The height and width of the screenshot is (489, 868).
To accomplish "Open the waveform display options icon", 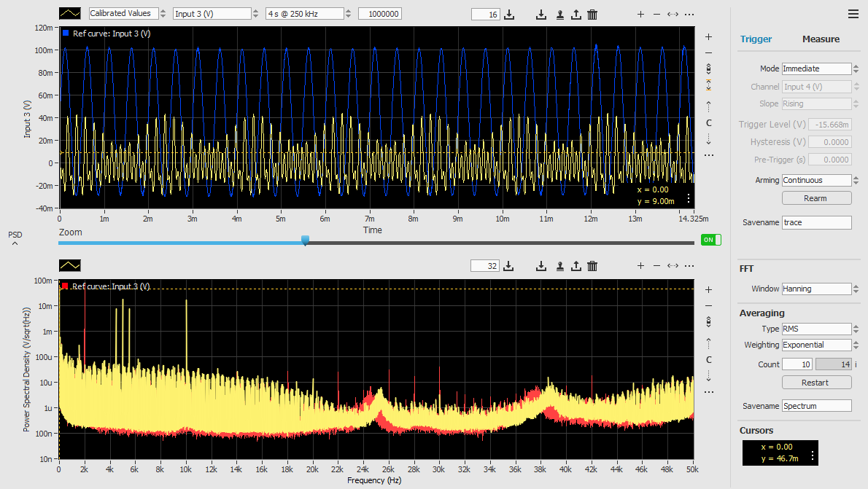I will 69,13.
